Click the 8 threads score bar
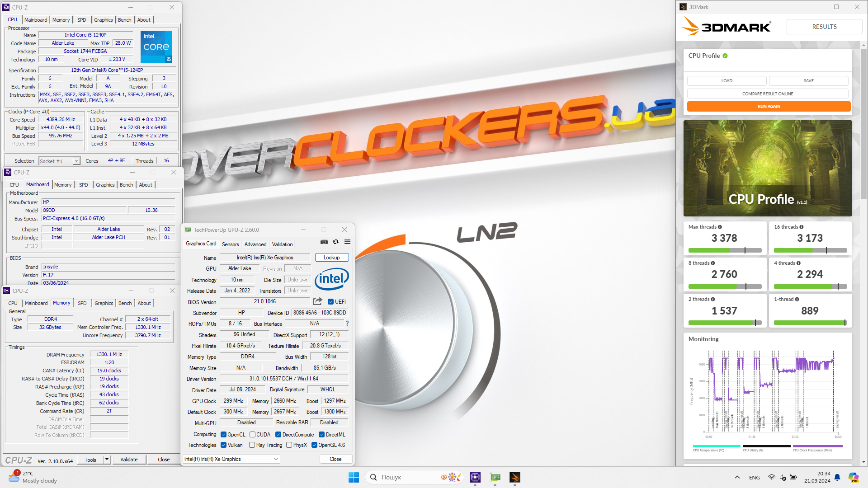Viewport: 868px width, 488px height. click(725, 286)
